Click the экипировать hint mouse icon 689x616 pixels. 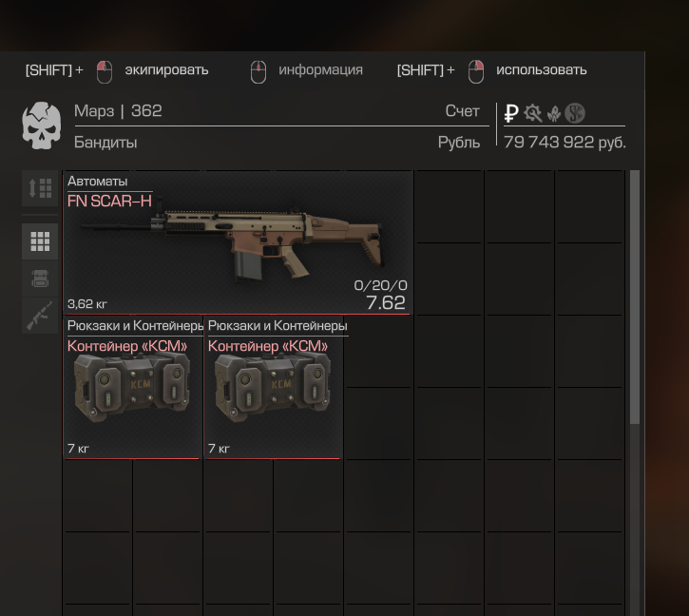click(105, 71)
